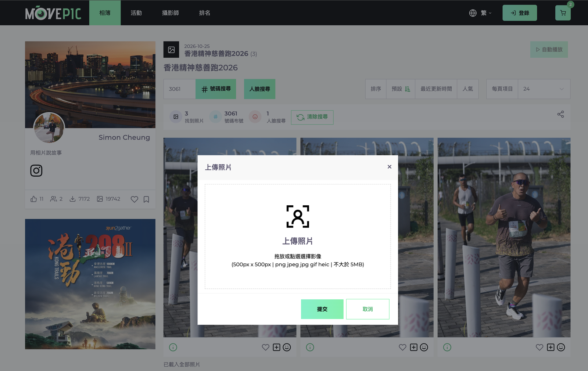
Task: Open the 活動 tab
Action: (x=136, y=13)
